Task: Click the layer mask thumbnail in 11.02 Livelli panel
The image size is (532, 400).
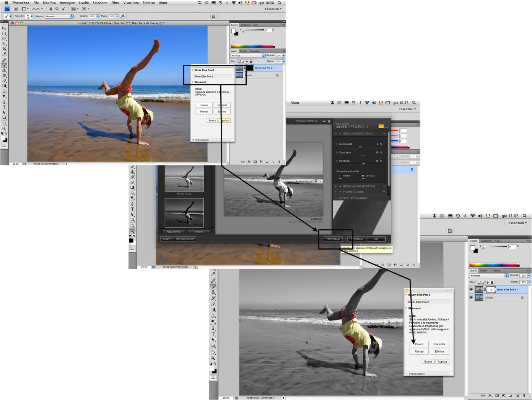Action: [x=491, y=289]
